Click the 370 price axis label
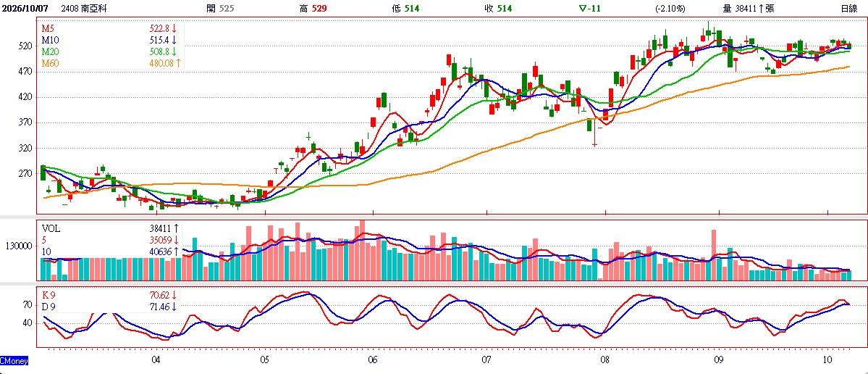868x374 pixels. click(x=27, y=122)
